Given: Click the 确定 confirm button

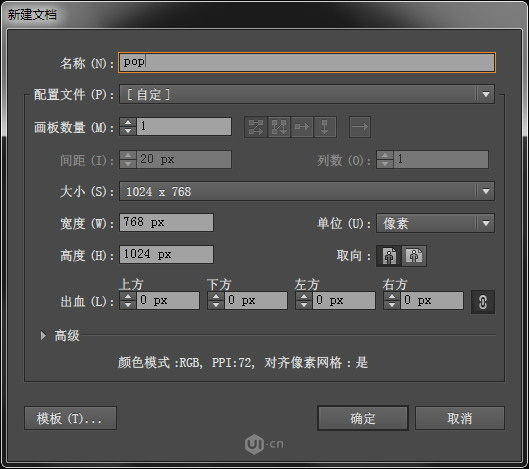Looking at the screenshot, I should click(363, 418).
